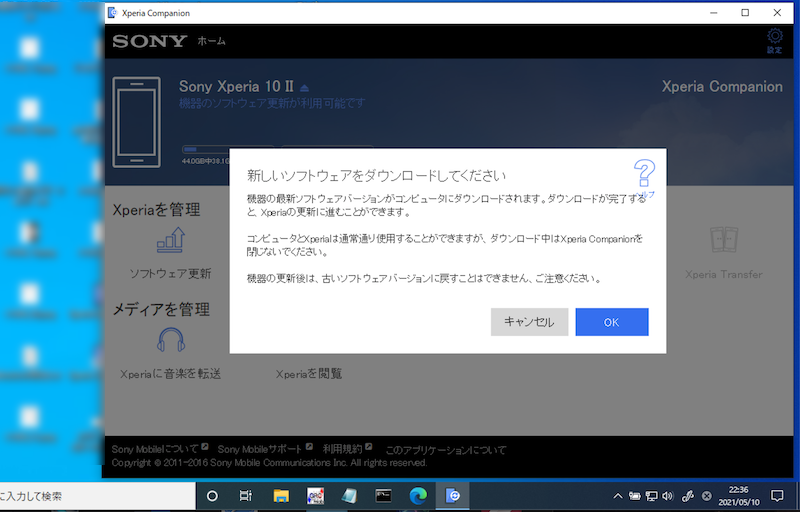Launch Microsoft Edge from the taskbar
Screen dimensions: 800x512
(417, 495)
